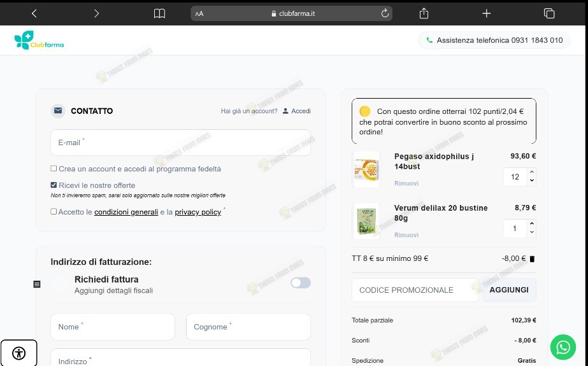Click the Clubfarma logo
Screen dimensions: 588x366
[x=39, y=40]
